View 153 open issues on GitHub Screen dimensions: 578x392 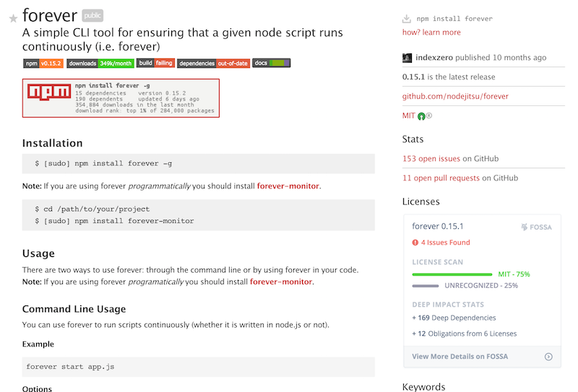tap(431, 159)
